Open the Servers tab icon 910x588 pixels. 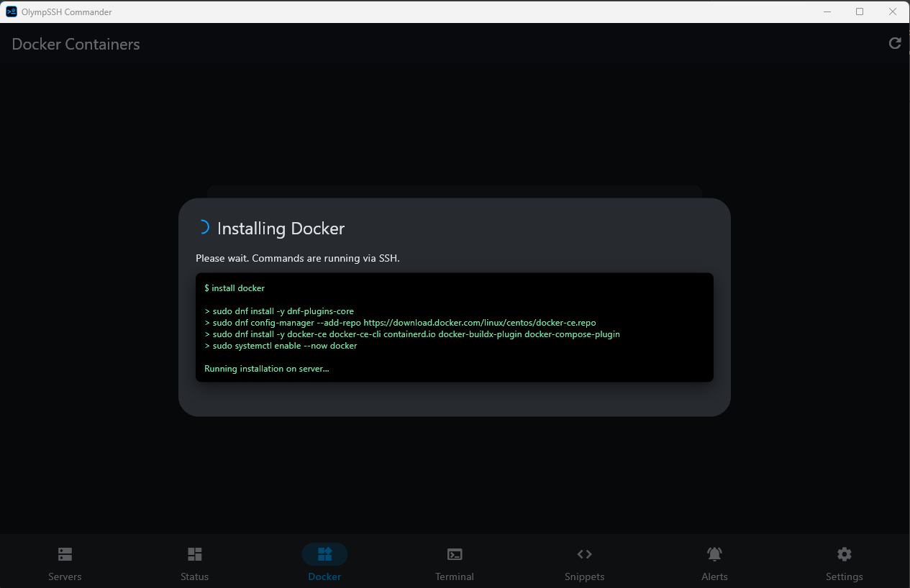point(65,554)
